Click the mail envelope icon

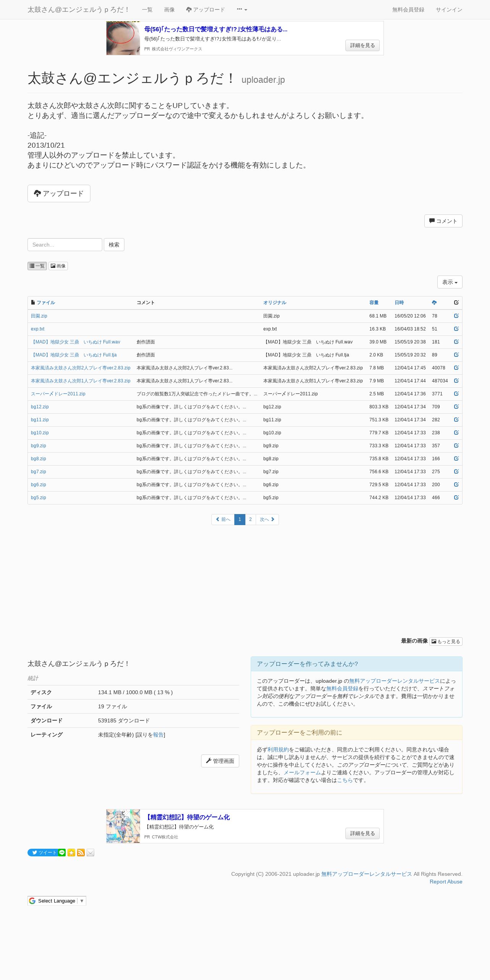pos(90,853)
